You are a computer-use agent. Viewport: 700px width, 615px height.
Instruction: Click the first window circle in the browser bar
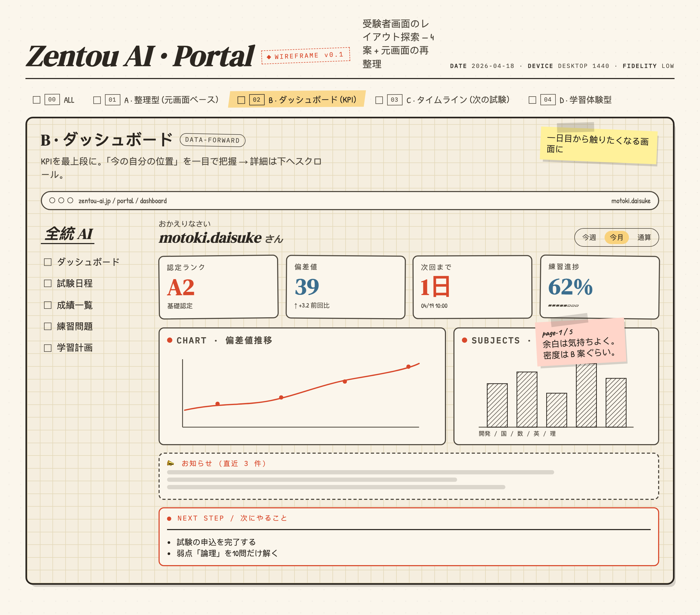pos(52,200)
